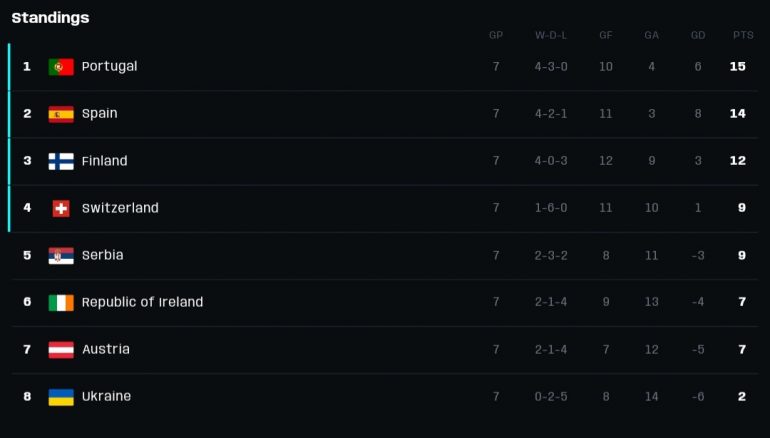Viewport: 770px width, 438px height.
Task: Click the Ukraine flag icon
Action: (61, 396)
